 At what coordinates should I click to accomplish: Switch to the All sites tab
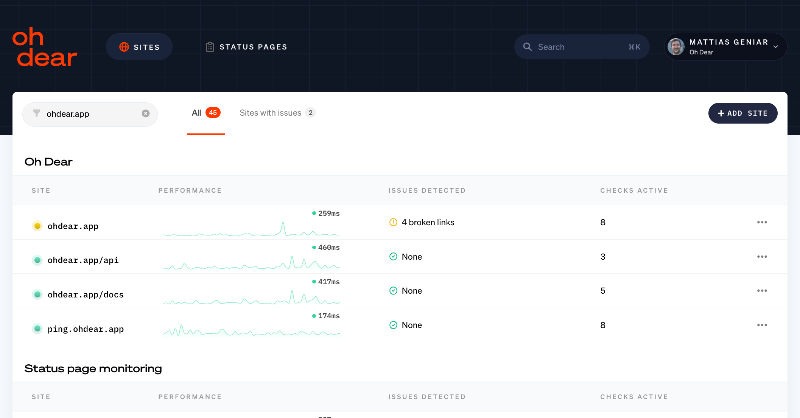206,113
